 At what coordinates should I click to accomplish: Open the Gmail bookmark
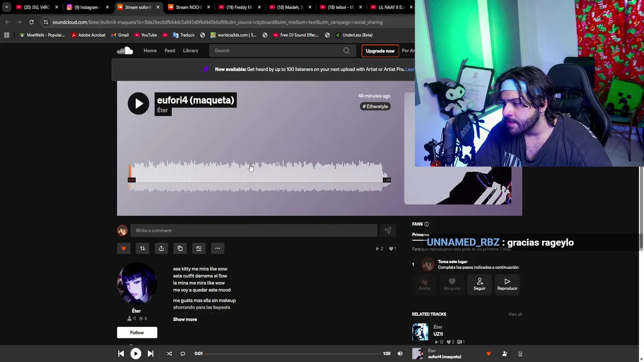[120, 35]
